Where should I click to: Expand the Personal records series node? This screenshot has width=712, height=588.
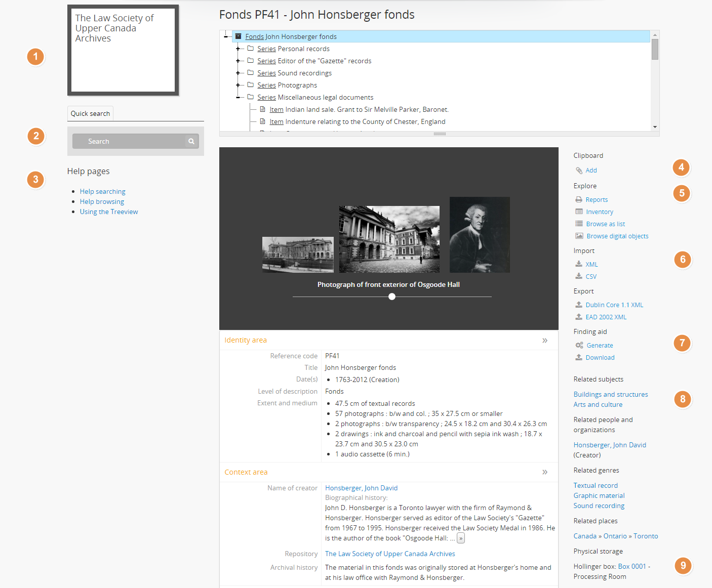pyautogui.click(x=238, y=49)
